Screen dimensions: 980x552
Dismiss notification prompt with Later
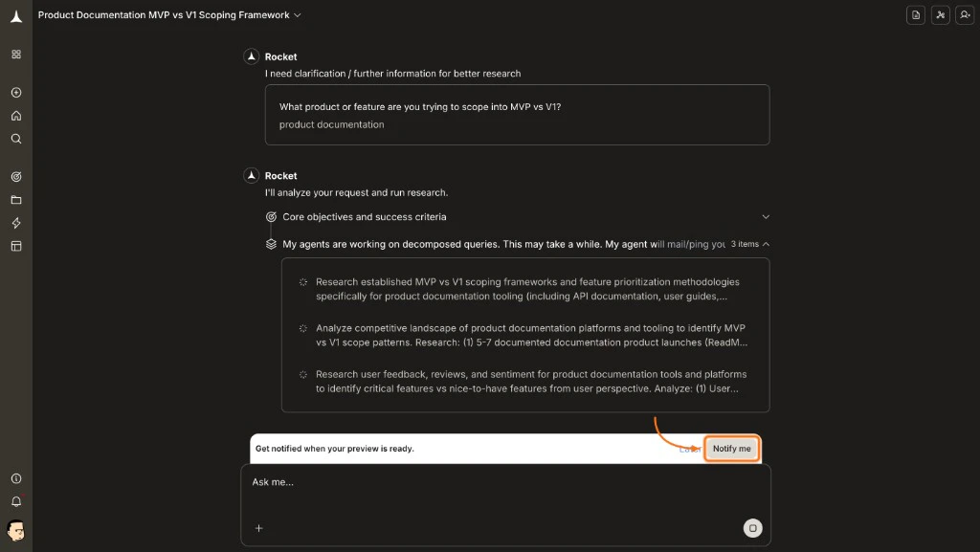[x=688, y=448]
